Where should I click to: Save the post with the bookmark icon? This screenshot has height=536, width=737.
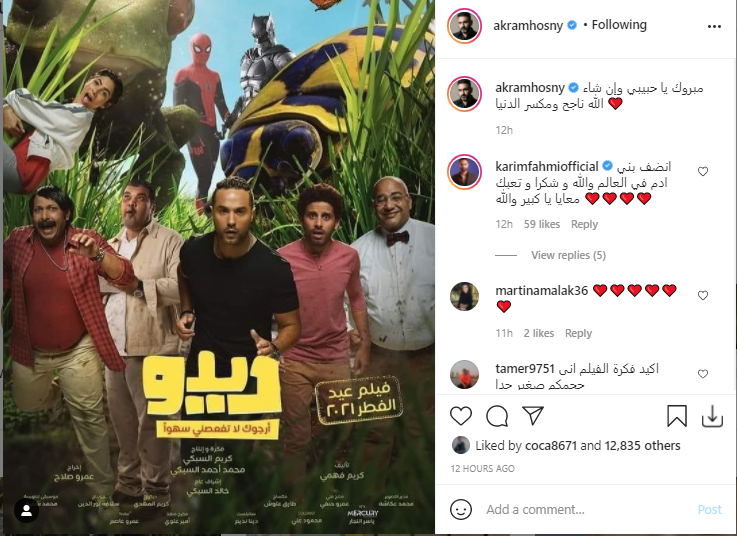tap(676, 416)
